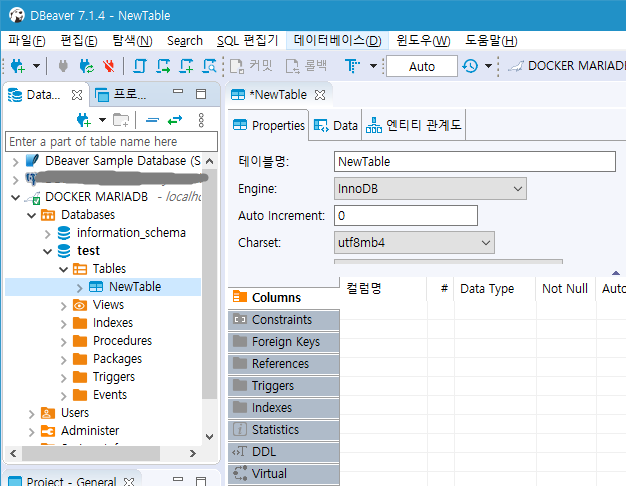Switch to the Properties tab
The image size is (626, 486).
point(268,125)
